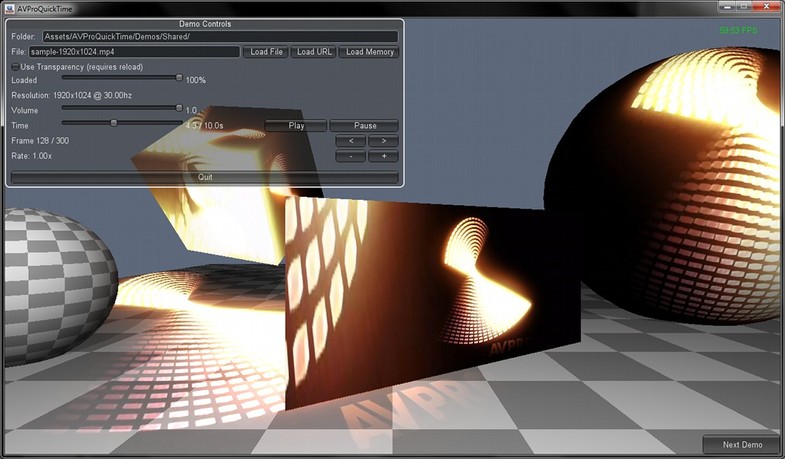Click the Time slider handle
785x459 pixels.
114,123
